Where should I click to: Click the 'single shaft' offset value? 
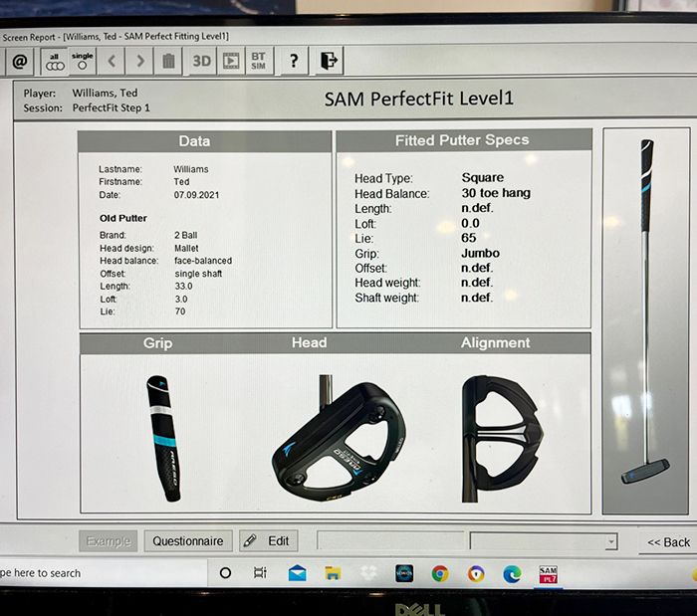pos(198,274)
